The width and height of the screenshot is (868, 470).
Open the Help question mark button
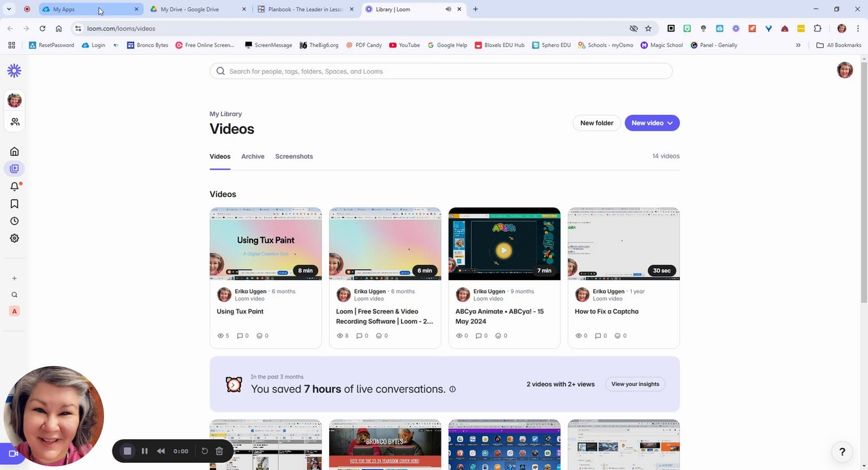pos(842,452)
